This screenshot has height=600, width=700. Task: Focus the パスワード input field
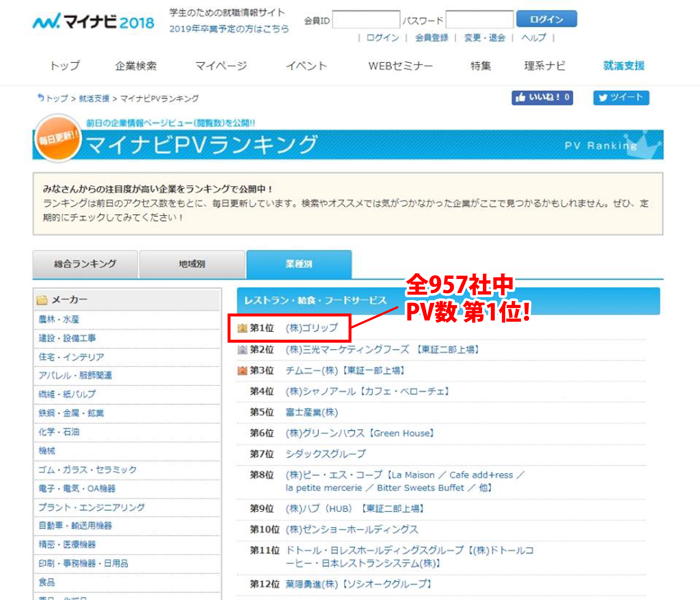pyautogui.click(x=480, y=20)
